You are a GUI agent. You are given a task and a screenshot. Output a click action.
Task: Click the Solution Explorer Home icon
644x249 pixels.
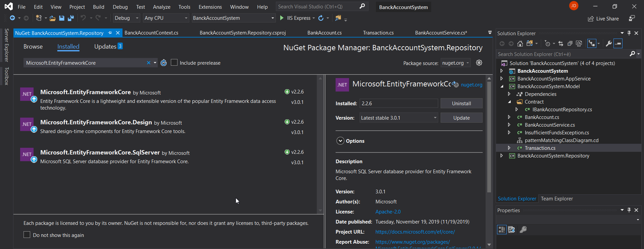[x=520, y=44]
